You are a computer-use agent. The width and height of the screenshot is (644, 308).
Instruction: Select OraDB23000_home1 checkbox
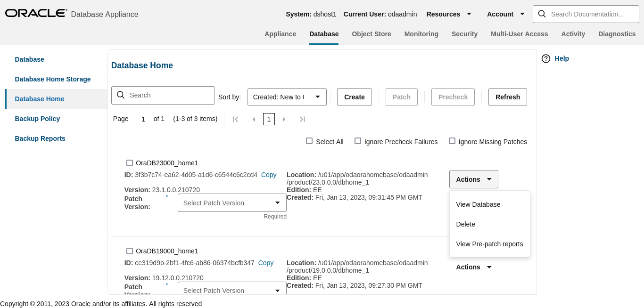[x=130, y=163]
